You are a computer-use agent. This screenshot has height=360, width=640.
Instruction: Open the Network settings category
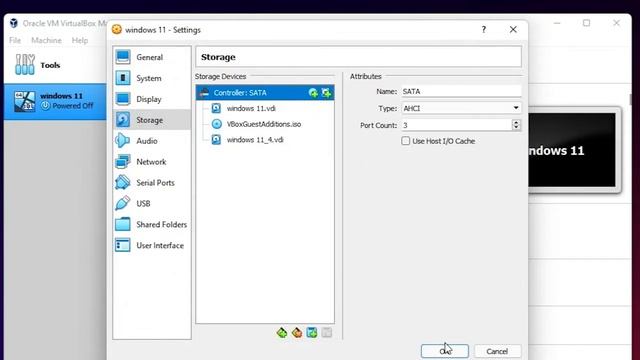[151, 162]
